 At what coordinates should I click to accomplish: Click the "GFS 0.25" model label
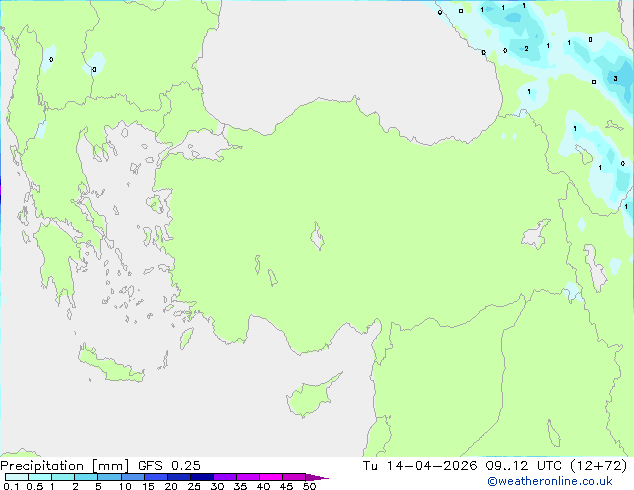pos(169,466)
